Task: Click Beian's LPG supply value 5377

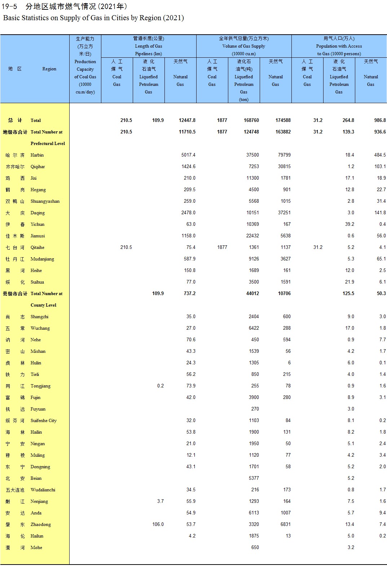Action: pyautogui.click(x=254, y=478)
